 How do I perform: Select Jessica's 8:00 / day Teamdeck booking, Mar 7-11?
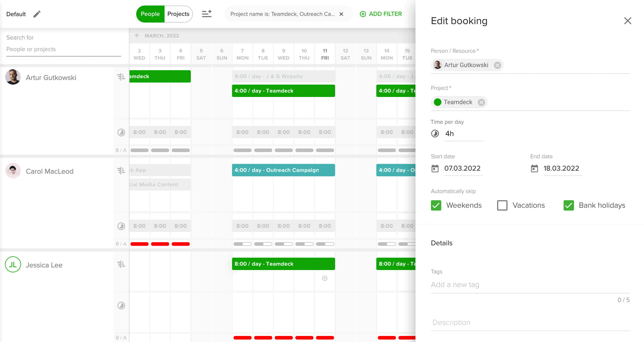pos(283,264)
